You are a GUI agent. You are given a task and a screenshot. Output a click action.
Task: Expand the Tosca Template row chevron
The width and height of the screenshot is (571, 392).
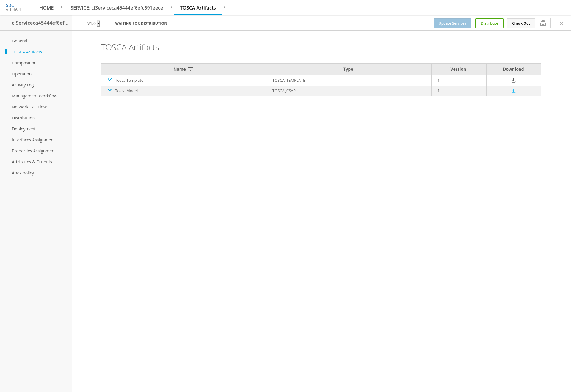click(109, 80)
